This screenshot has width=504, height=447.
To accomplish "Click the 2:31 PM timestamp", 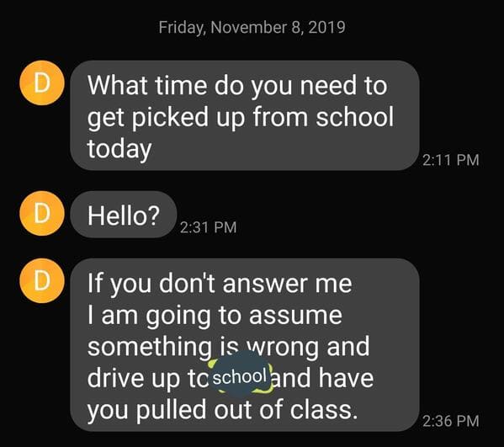I will [209, 227].
